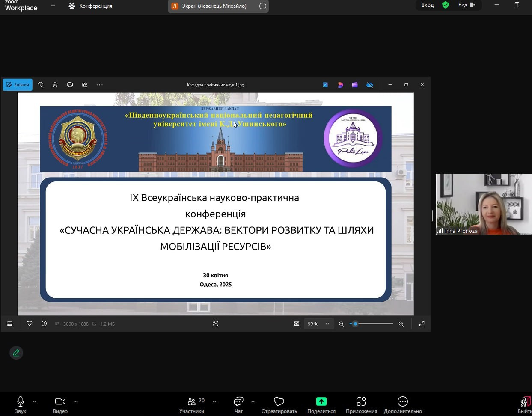Open the Приложения apps icon

click(361, 401)
